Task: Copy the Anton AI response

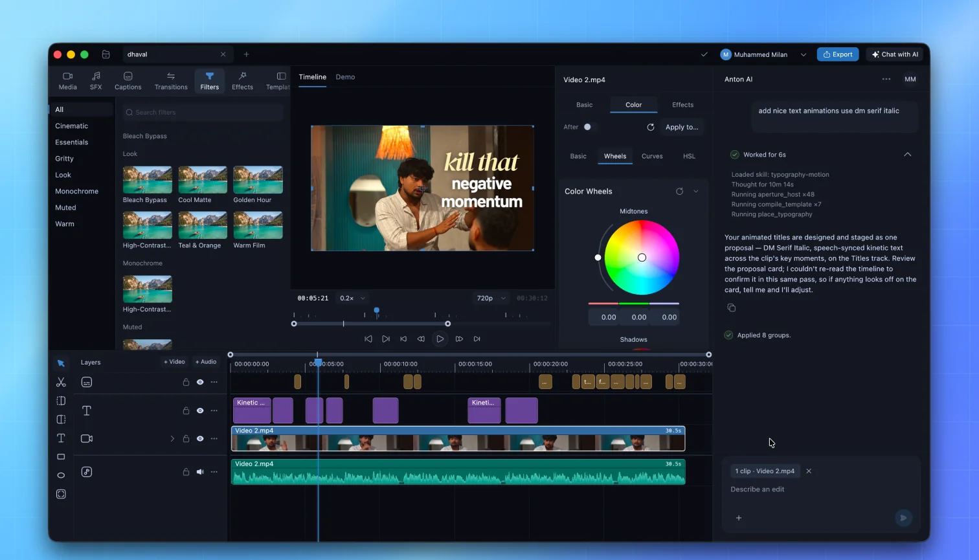Action: click(x=731, y=308)
